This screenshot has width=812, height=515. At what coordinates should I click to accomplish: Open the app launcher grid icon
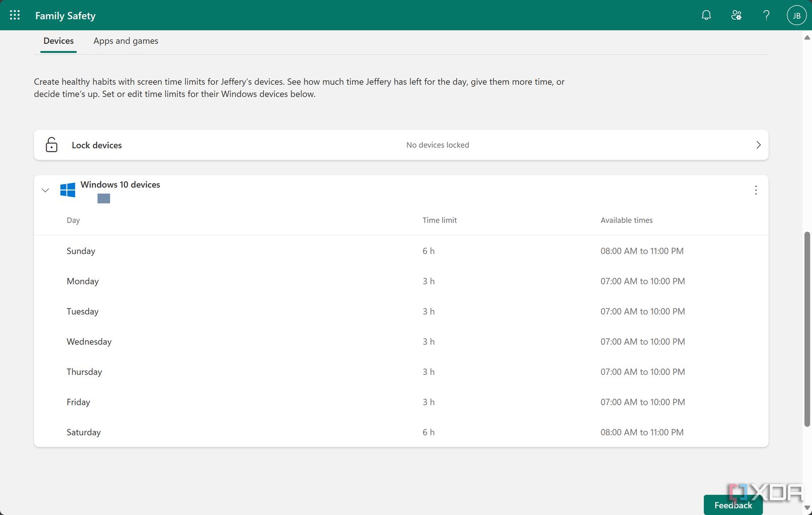(15, 15)
